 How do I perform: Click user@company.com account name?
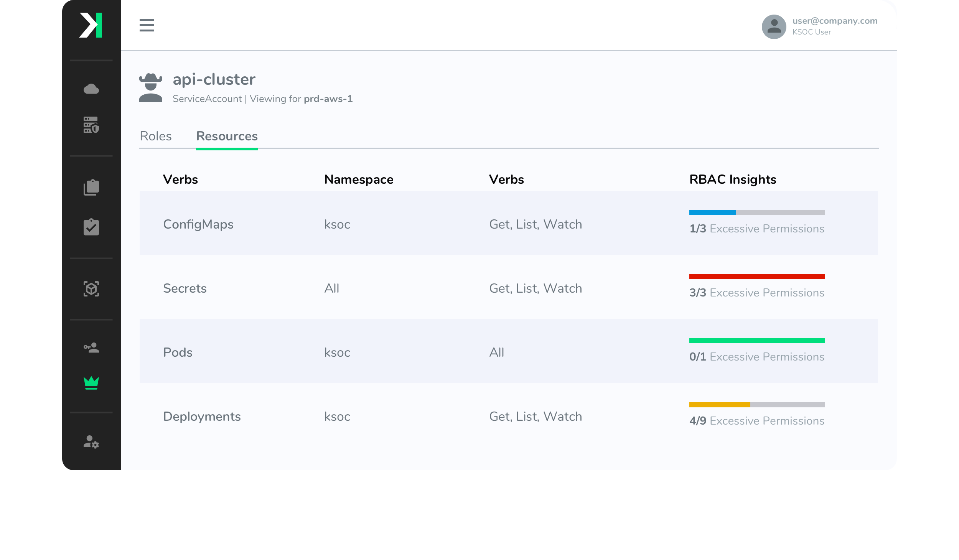pos(835,21)
